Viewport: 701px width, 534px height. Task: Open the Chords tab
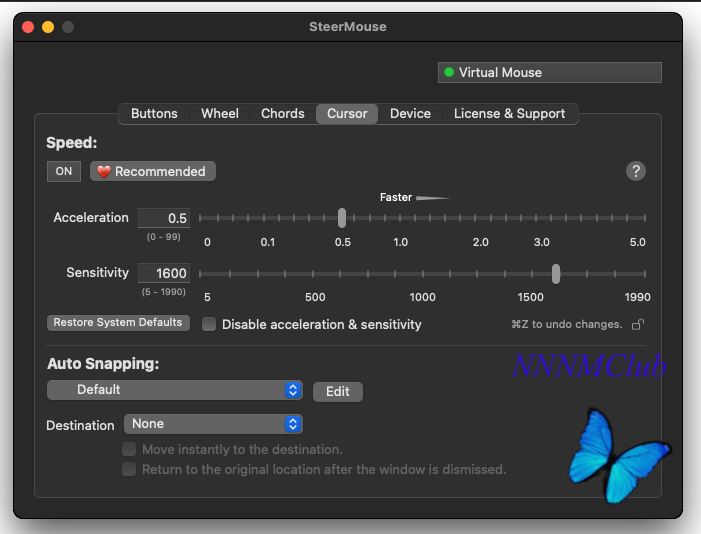point(283,114)
